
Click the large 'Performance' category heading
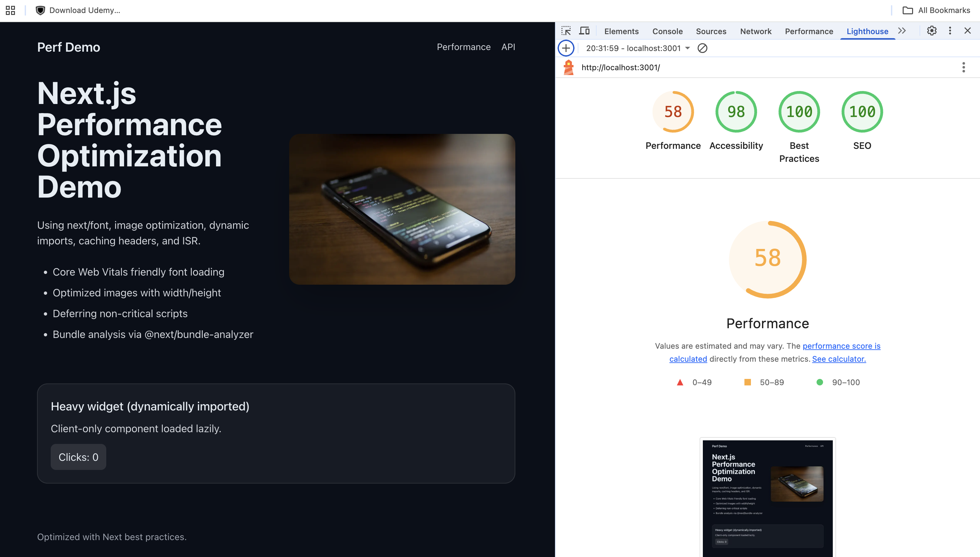point(768,324)
